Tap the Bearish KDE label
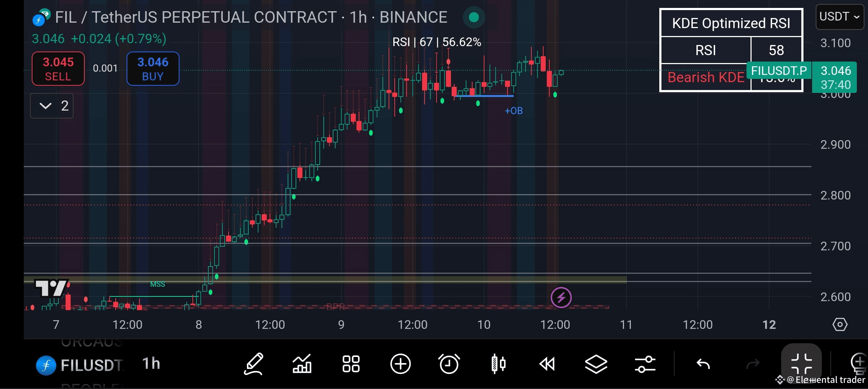The height and width of the screenshot is (389, 868). [x=706, y=77]
